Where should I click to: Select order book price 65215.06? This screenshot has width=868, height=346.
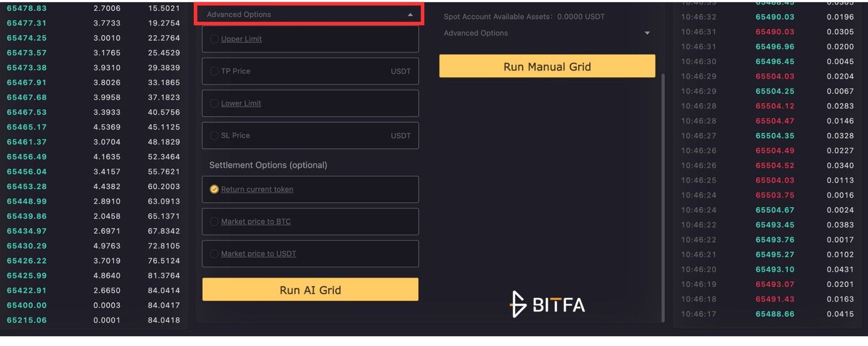27,320
